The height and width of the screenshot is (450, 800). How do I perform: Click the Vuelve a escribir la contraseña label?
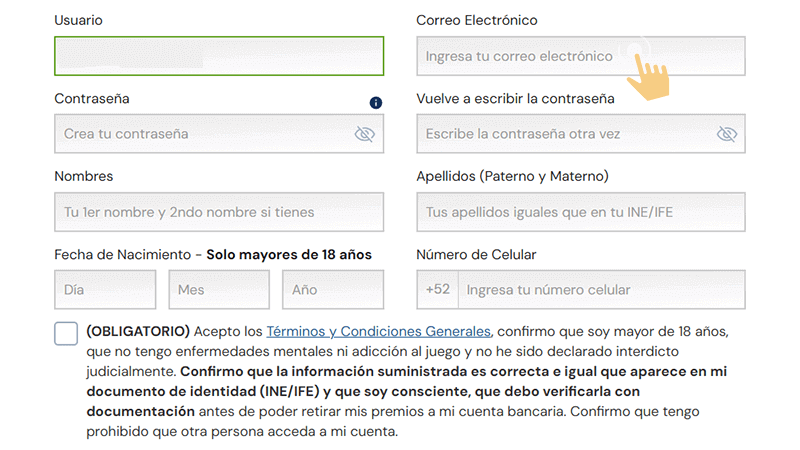(x=515, y=99)
